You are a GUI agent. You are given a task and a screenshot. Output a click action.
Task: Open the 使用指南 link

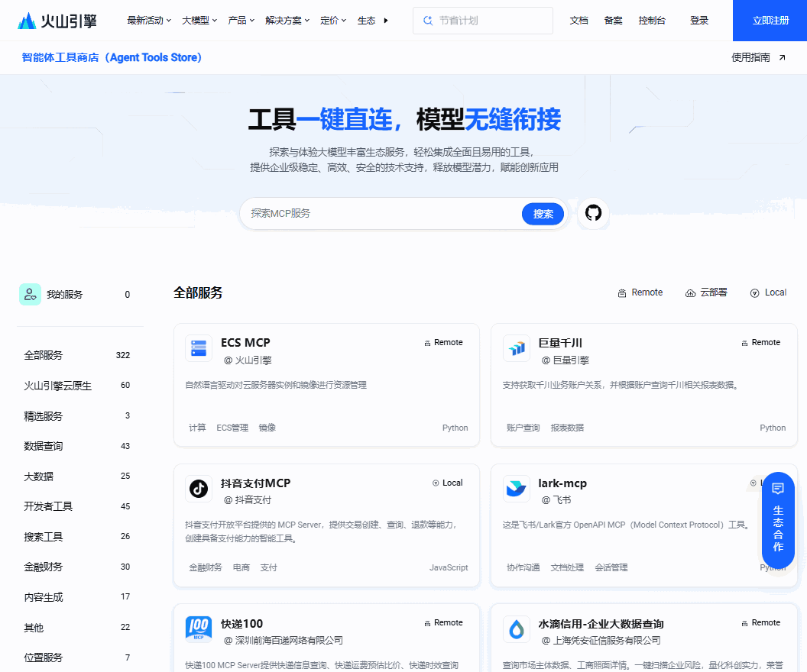(752, 57)
